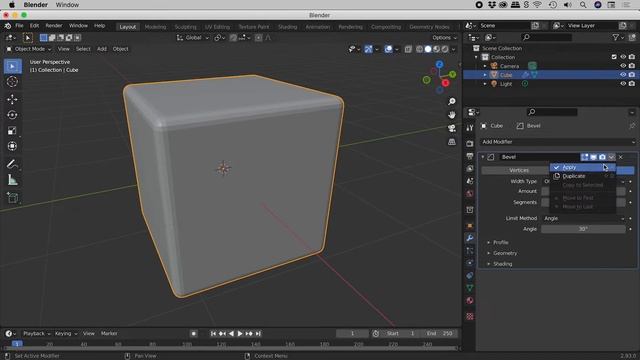Click the End 250 frame field
640x360 pixels.
[440, 333]
